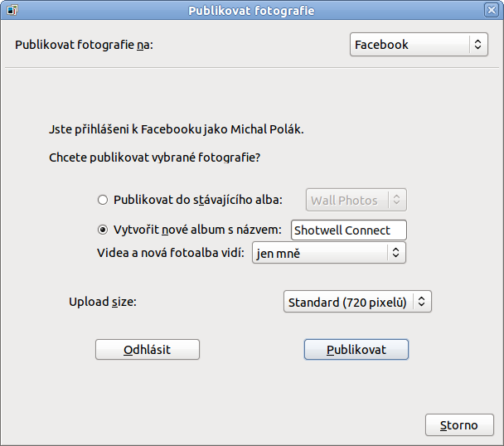Click the 'Publikovat fotografie na:' label
Image resolution: width=504 pixels, height=446 pixels.
84,45
